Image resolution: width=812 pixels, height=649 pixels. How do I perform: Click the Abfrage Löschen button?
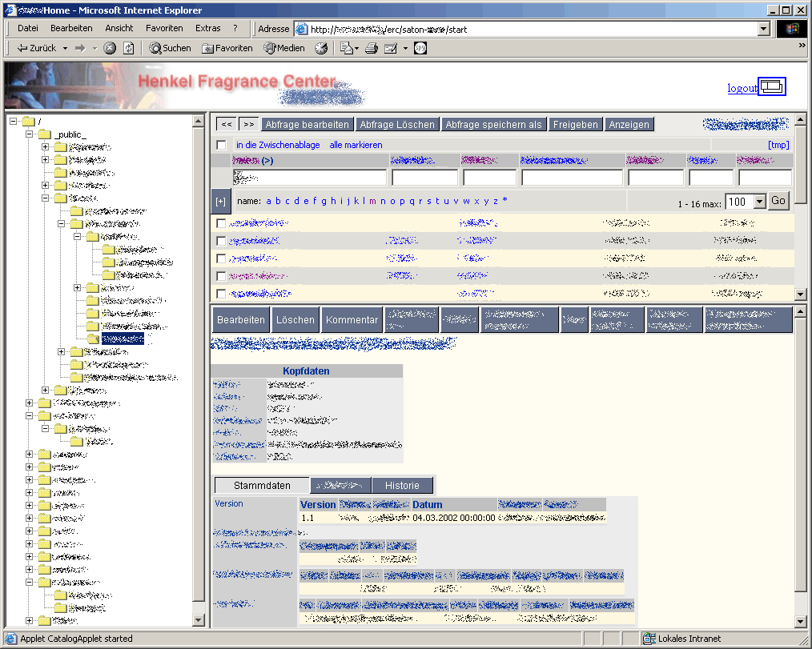397,124
